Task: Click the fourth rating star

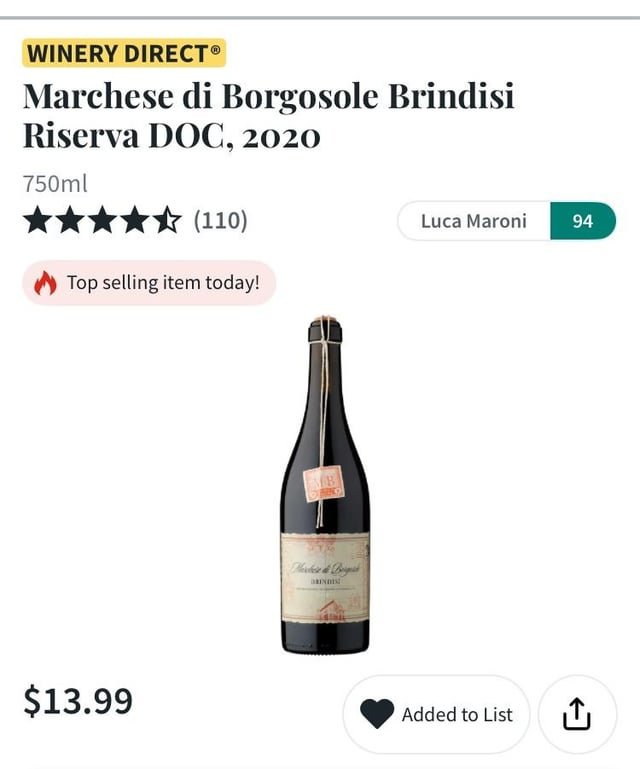Action: 134,220
